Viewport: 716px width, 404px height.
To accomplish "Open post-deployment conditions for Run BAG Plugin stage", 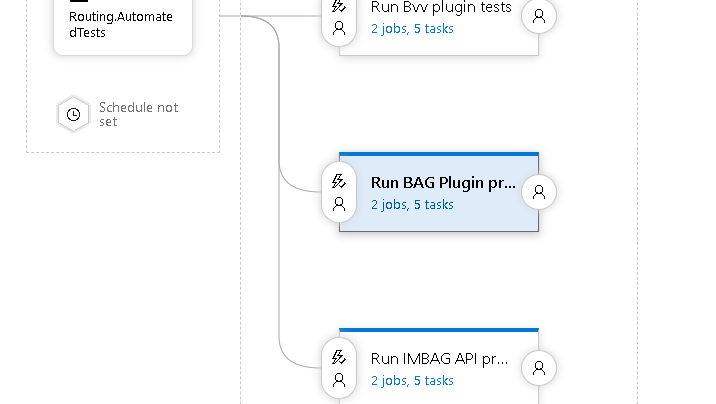I will 539,192.
